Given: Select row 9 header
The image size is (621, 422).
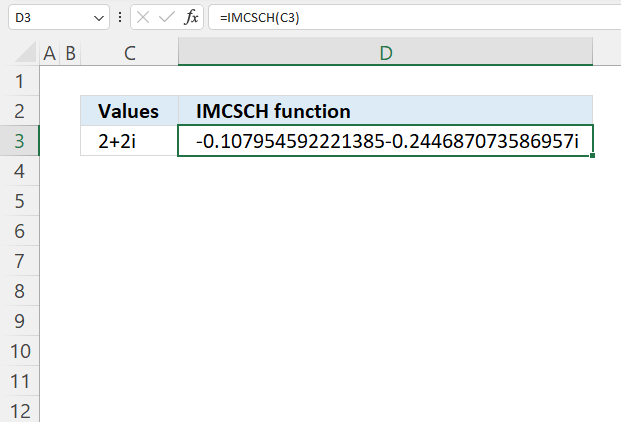Looking at the screenshot, I should (19, 321).
